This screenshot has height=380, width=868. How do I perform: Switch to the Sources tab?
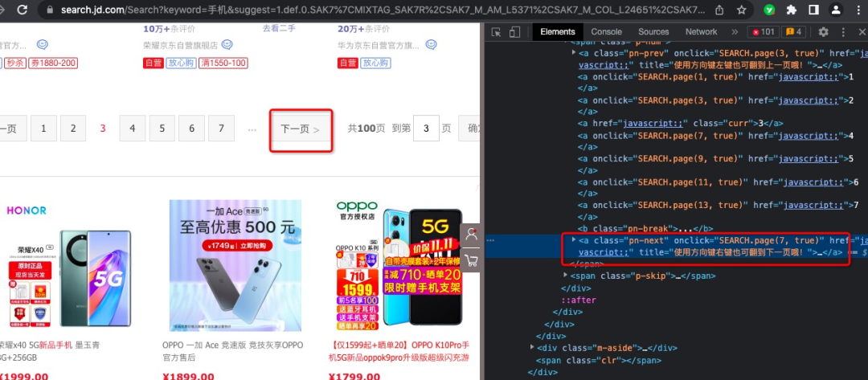click(x=653, y=32)
